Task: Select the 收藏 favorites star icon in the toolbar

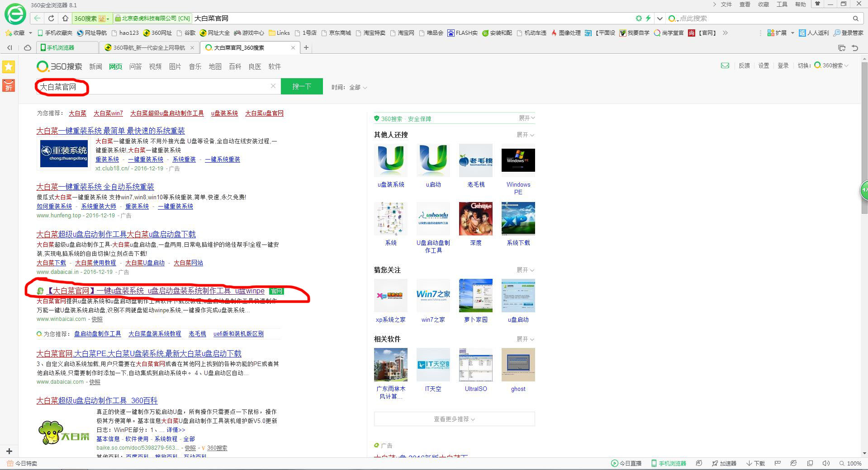Action: click(8, 33)
